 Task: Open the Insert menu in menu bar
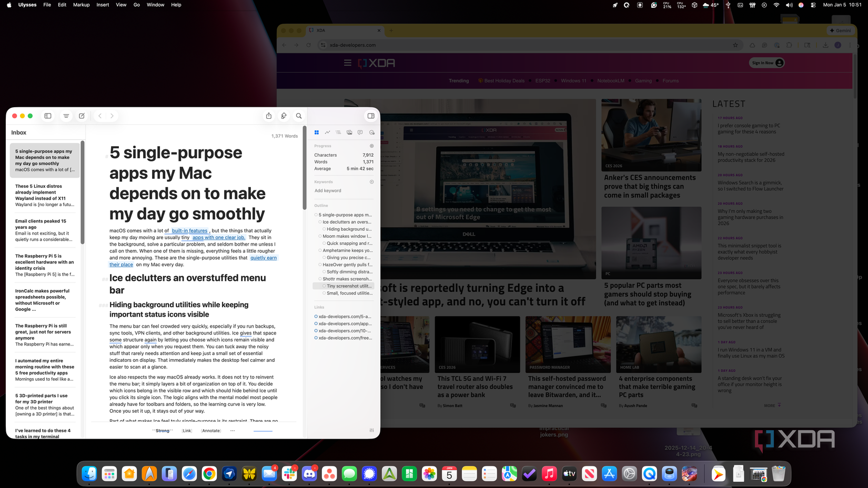click(103, 5)
